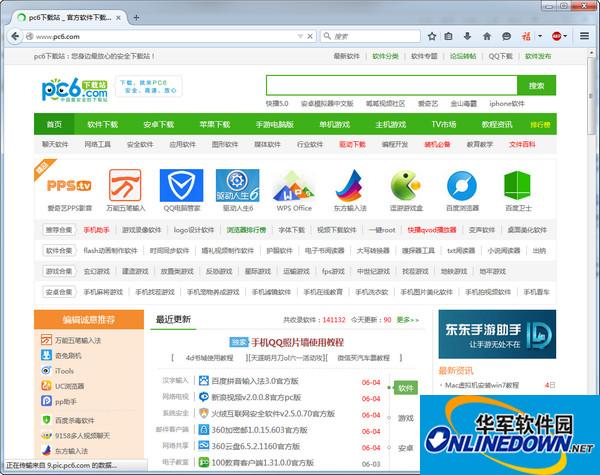Open the 手机QQ照片墙使用教程 headline
600x475 pixels.
coord(297,342)
